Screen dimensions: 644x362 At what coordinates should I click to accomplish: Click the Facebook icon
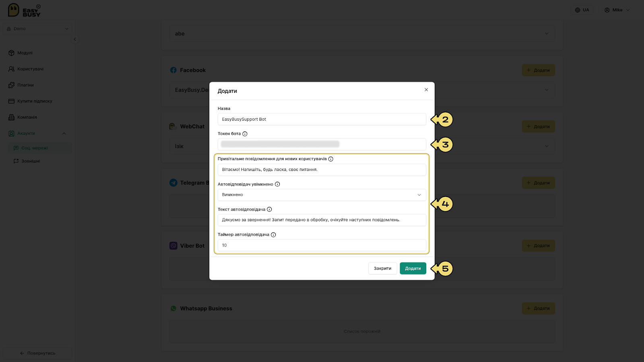[173, 70]
